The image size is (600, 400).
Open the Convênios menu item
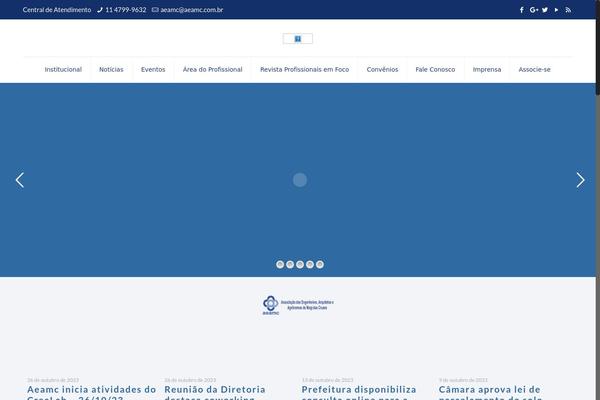click(382, 69)
